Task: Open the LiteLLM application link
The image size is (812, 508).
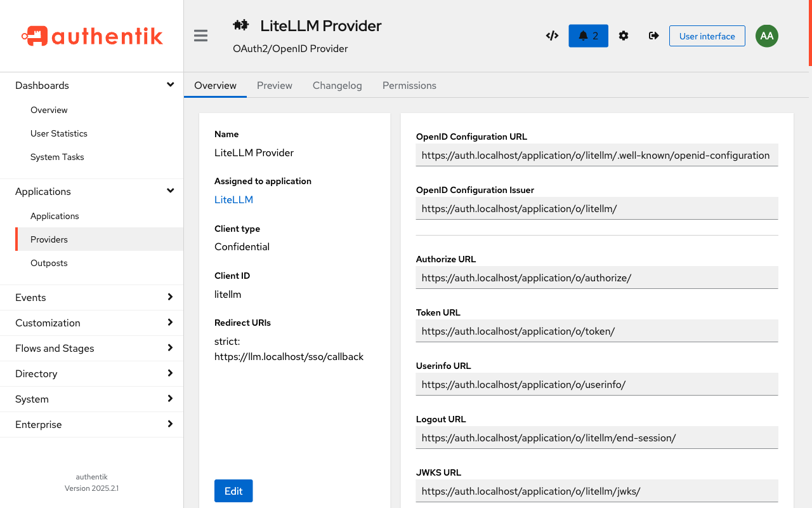Action: pos(233,199)
